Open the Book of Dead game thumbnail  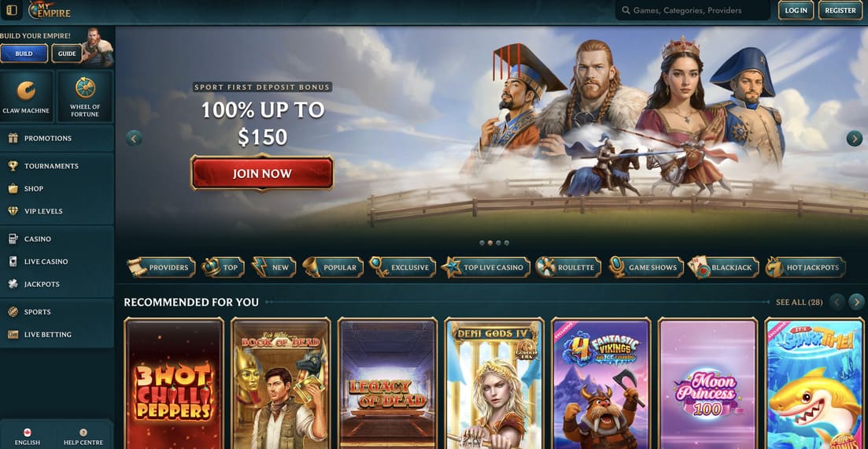point(281,384)
